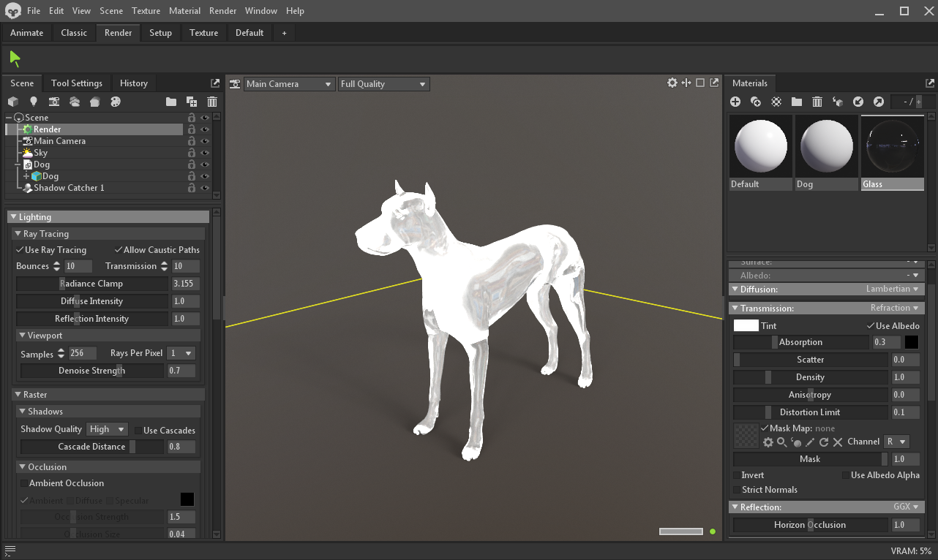This screenshot has width=938, height=560.
Task: Open viewport settings gear icon
Action: pos(672,83)
